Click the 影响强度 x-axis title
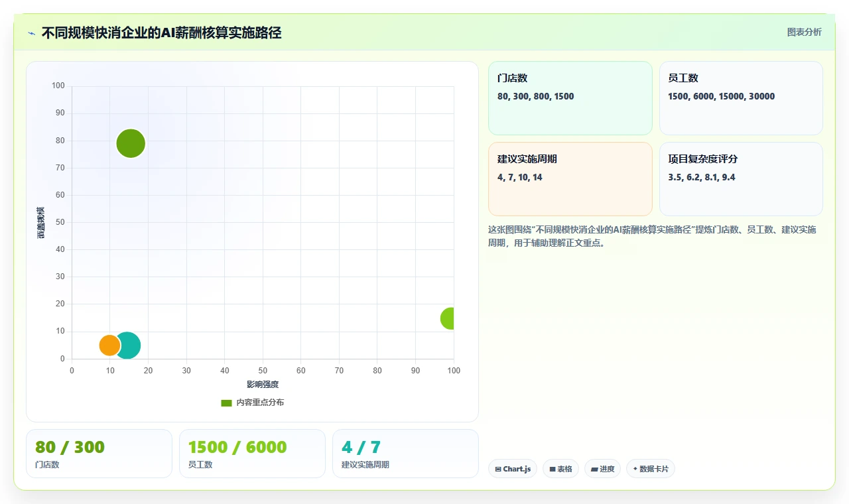Screen dimensions: 849x504 (x=263, y=385)
